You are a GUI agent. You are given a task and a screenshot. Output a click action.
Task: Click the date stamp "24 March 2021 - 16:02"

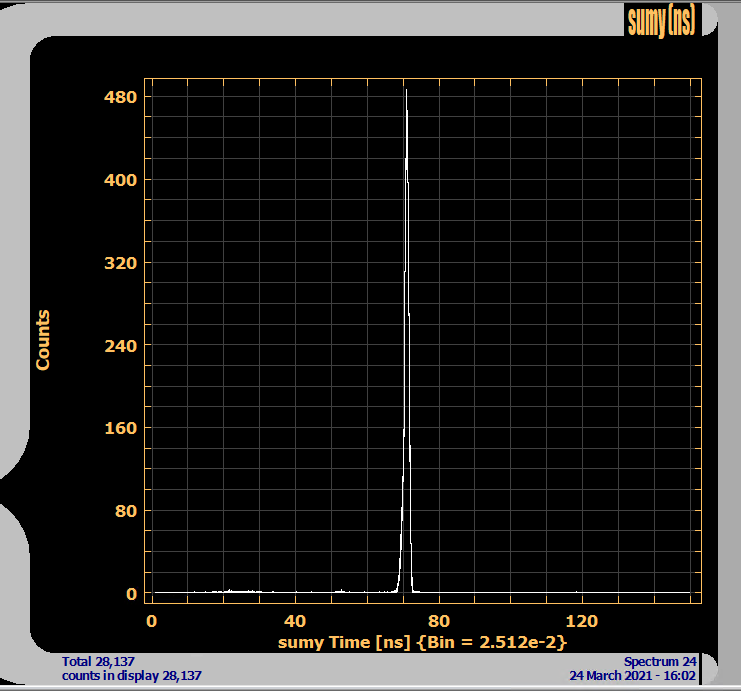tap(633, 676)
